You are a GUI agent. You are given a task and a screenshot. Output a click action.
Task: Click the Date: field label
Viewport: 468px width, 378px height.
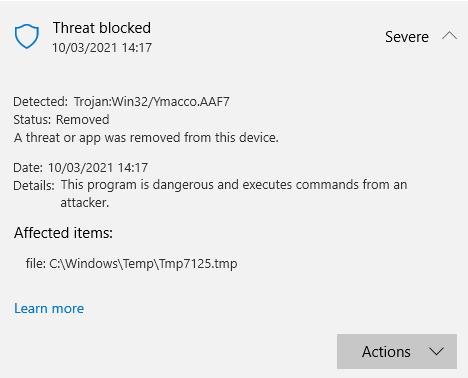(28, 167)
